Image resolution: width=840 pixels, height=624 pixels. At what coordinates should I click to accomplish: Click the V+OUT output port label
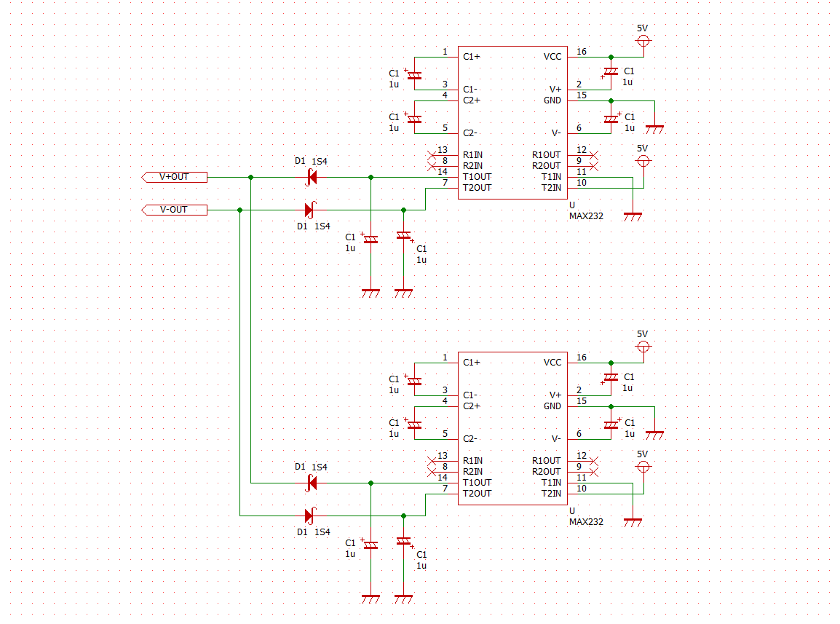(x=174, y=177)
